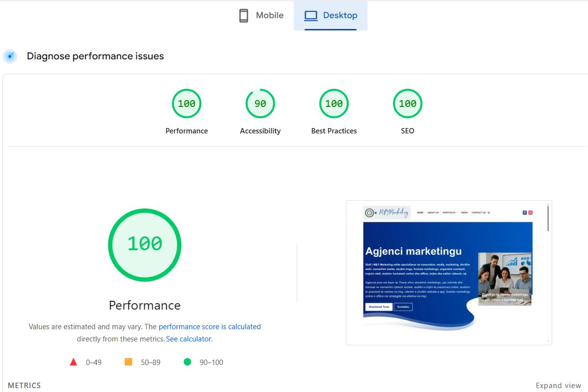Viewport: 588px width, 392px height.
Task: Click the desktop laptop icon
Action: pyautogui.click(x=310, y=16)
